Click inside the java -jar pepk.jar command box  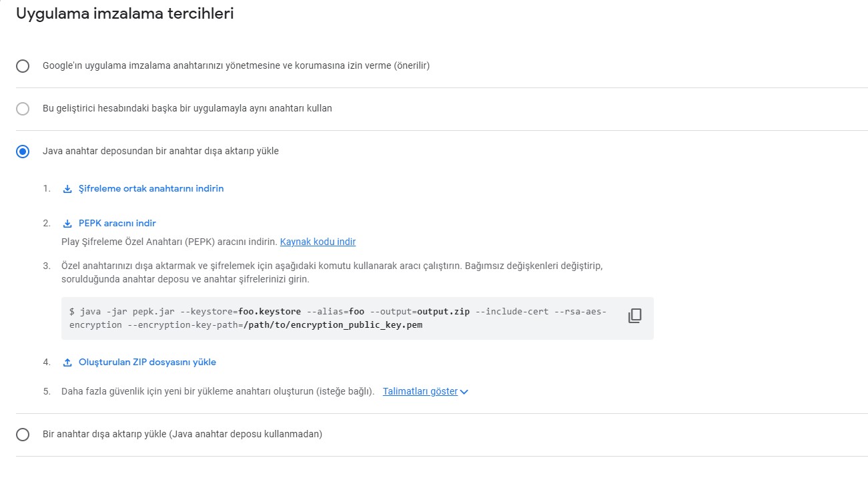[x=358, y=318]
